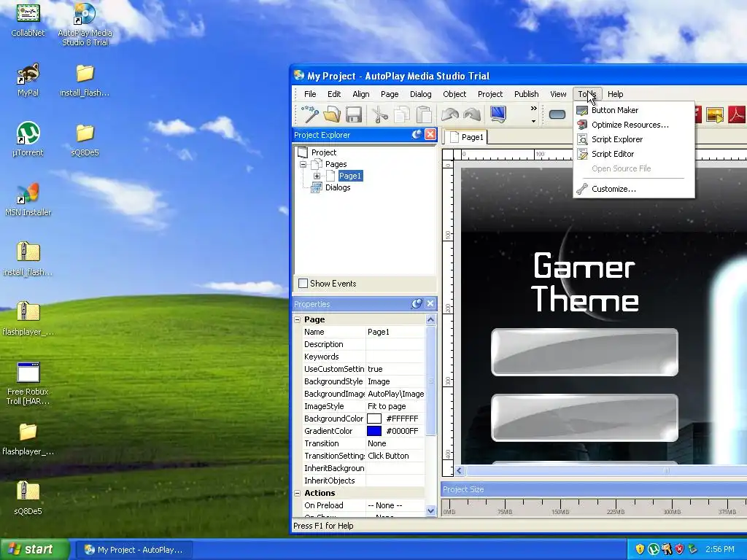Expand the Page1 tree node
Screen dimensions: 747x560
coord(317,176)
